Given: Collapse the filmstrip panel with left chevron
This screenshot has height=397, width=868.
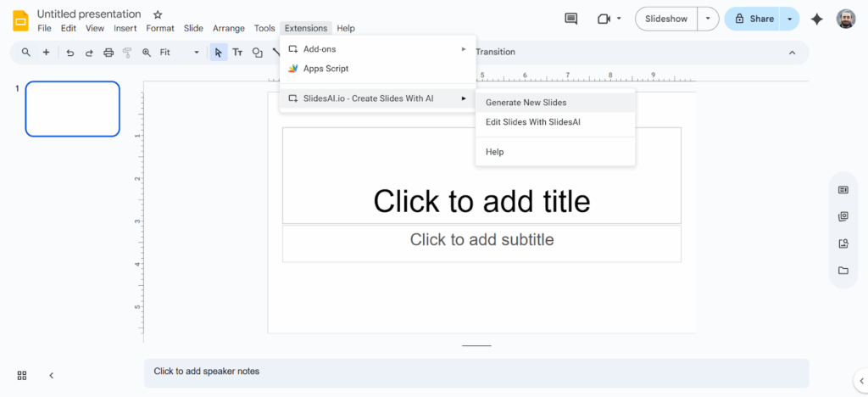Looking at the screenshot, I should [51, 375].
